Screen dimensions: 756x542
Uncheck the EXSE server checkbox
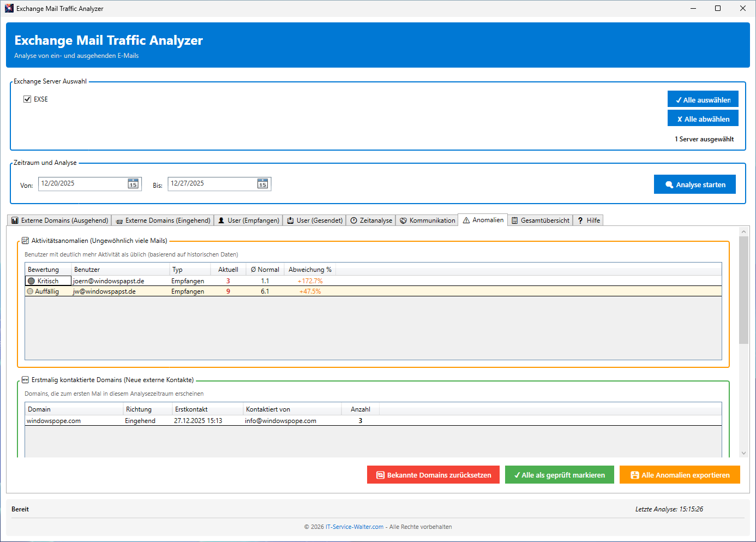[27, 99]
